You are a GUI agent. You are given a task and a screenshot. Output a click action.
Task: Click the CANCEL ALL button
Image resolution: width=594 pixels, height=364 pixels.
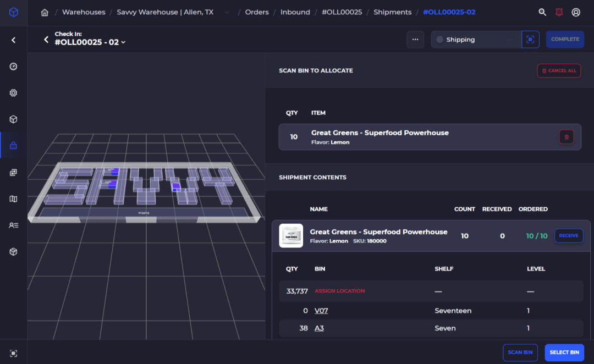559,71
